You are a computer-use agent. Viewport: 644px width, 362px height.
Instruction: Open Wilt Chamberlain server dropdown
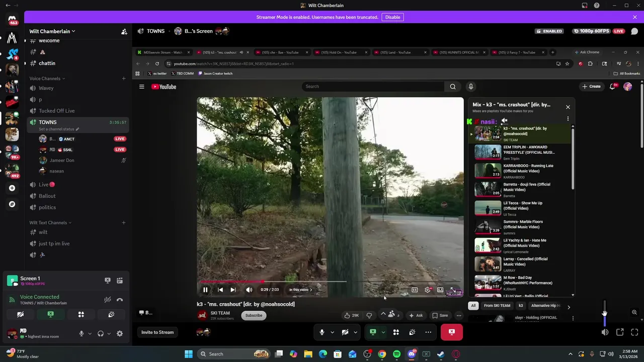[x=52, y=31]
